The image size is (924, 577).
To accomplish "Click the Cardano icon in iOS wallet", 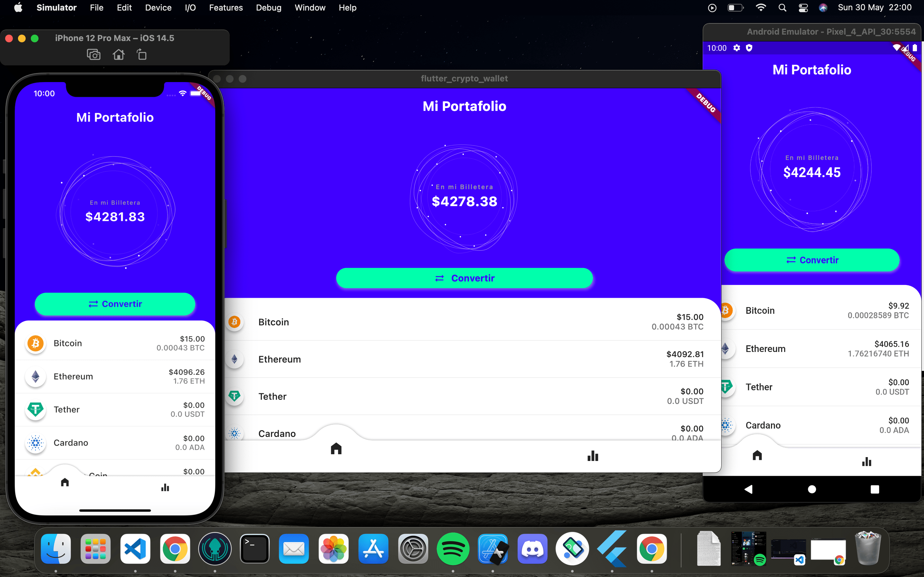I will point(35,443).
